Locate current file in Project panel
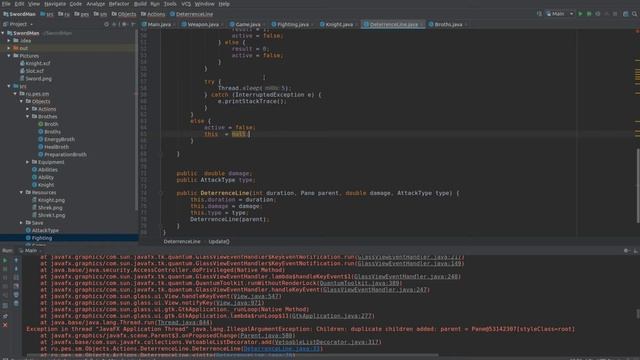This screenshot has width=640, height=360. (107, 24)
